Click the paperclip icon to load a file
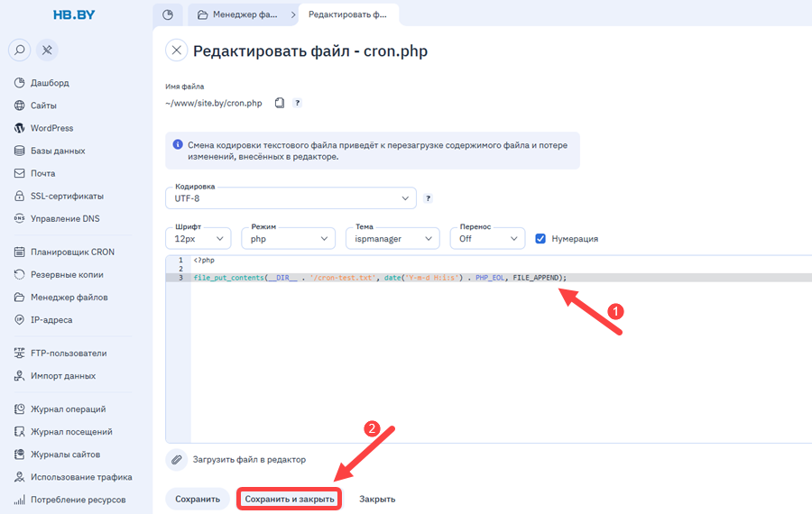The image size is (812, 514). coord(177,460)
